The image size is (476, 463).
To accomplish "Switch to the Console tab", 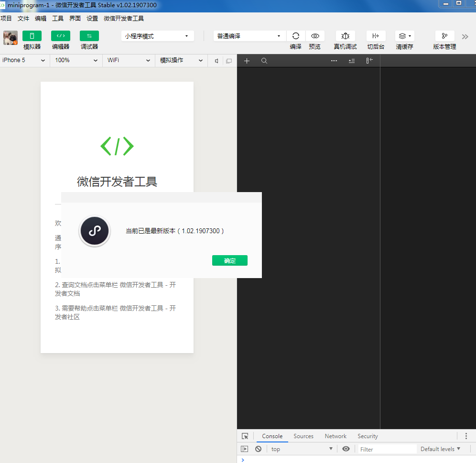I will click(272, 436).
